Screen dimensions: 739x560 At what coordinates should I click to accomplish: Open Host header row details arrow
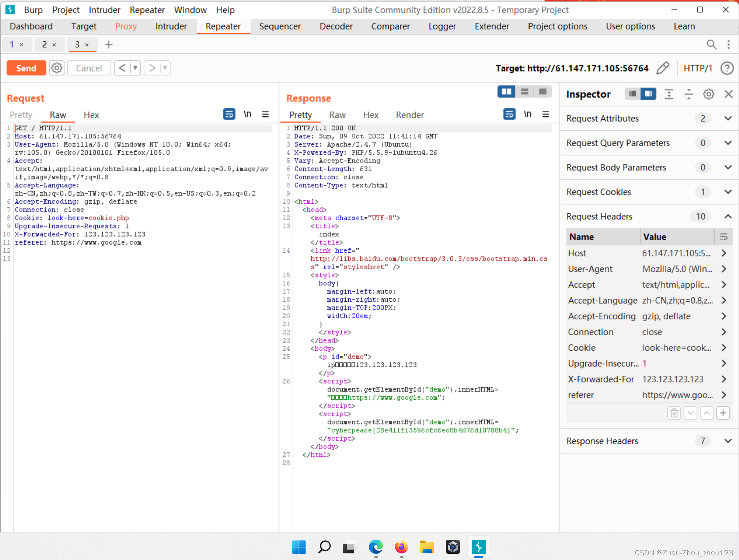tap(724, 253)
